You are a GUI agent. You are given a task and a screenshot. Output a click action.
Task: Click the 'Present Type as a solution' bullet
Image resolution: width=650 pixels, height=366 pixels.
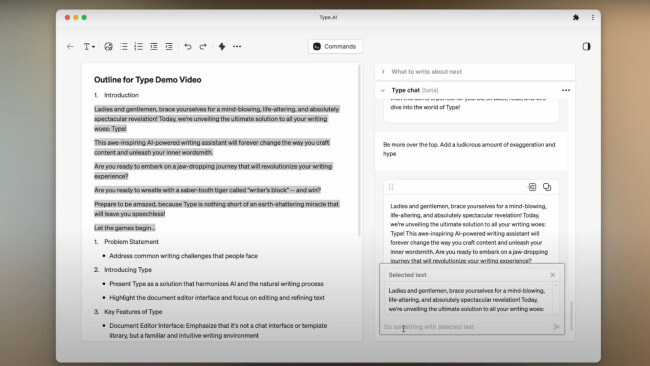216,284
